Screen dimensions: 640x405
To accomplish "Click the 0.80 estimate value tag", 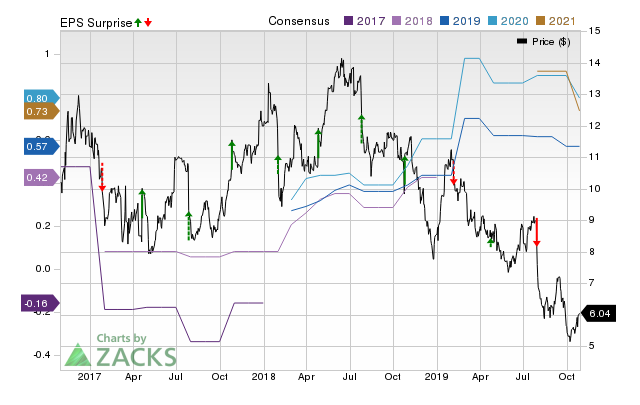I will tap(38, 98).
